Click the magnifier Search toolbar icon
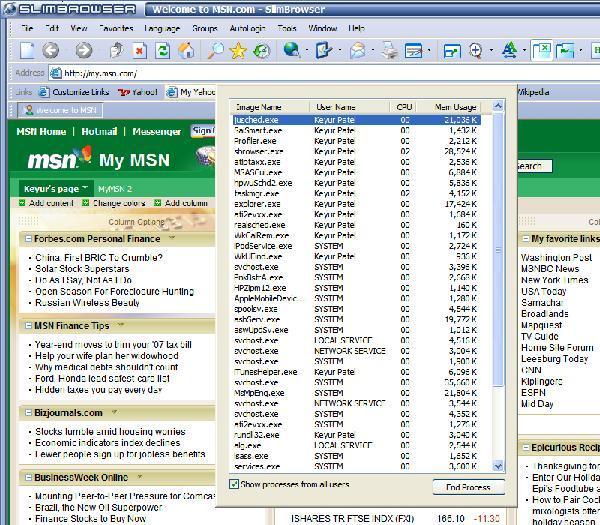This screenshot has height=525, width=600. click(214, 50)
